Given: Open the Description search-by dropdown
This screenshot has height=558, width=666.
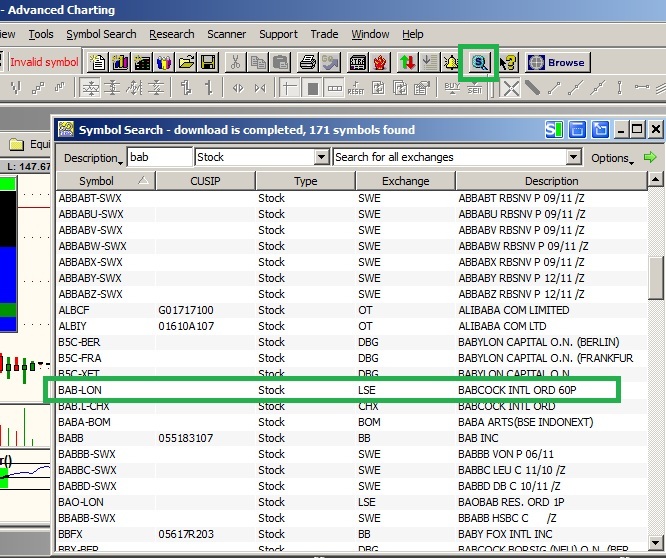Looking at the screenshot, I should (x=93, y=158).
